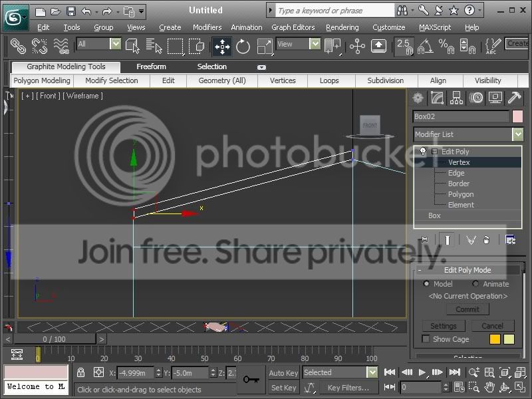
Task: Open Select by Name list
Action: 154,46
